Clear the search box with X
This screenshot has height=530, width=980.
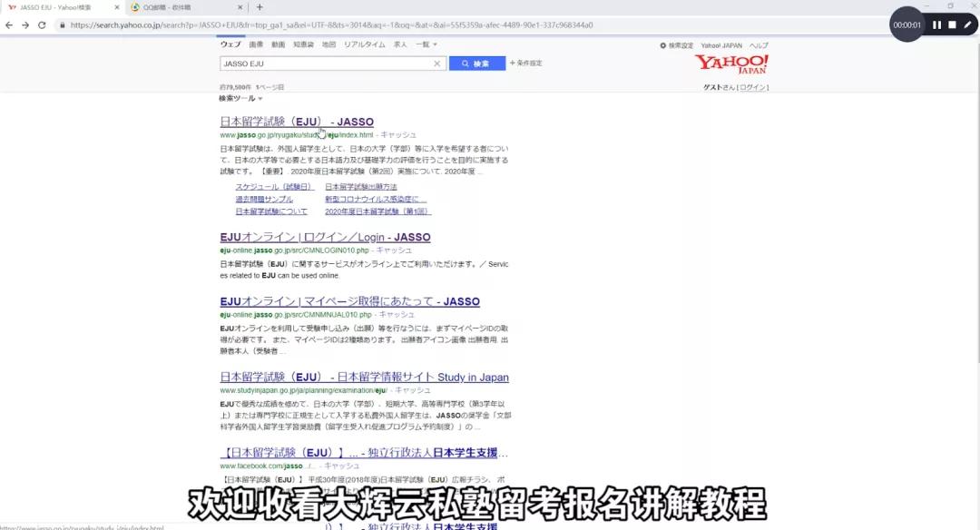point(436,64)
